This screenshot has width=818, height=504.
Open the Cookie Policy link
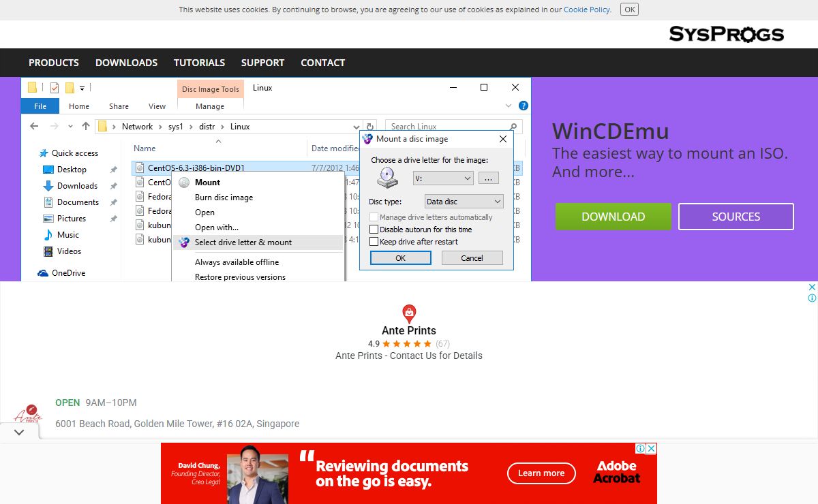(587, 10)
